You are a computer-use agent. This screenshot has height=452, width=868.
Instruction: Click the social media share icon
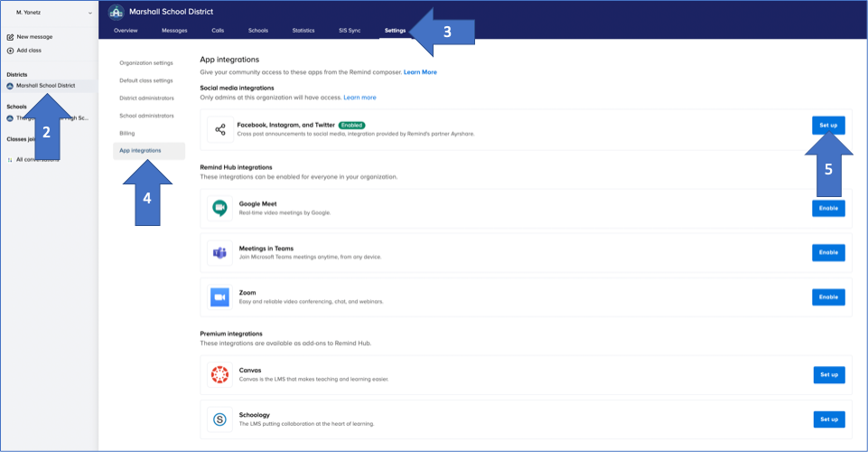219,130
